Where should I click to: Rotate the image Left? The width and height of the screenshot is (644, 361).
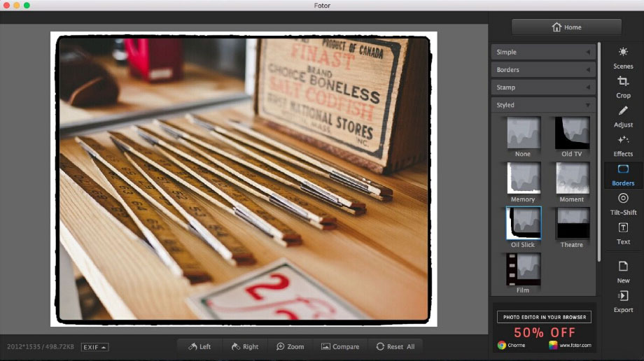(199, 346)
